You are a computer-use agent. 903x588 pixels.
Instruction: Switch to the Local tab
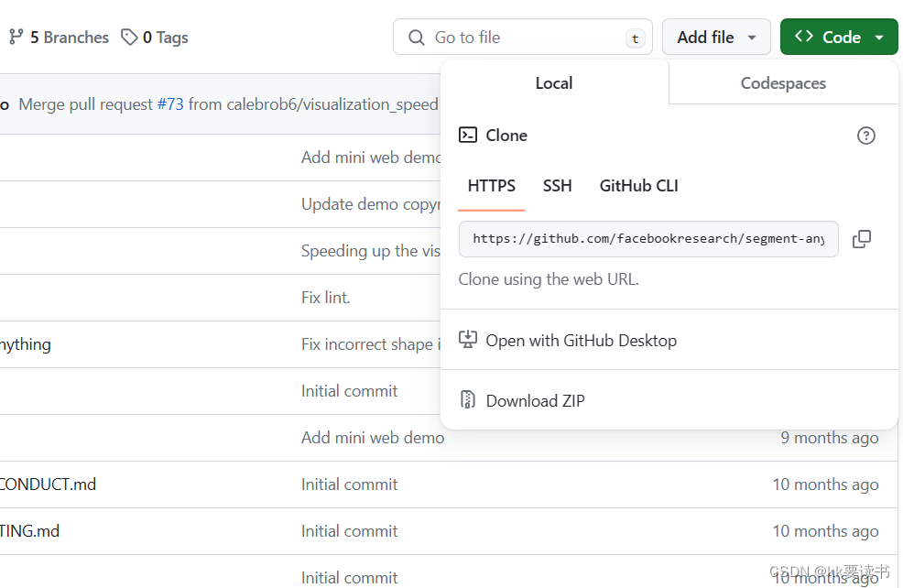tap(554, 83)
